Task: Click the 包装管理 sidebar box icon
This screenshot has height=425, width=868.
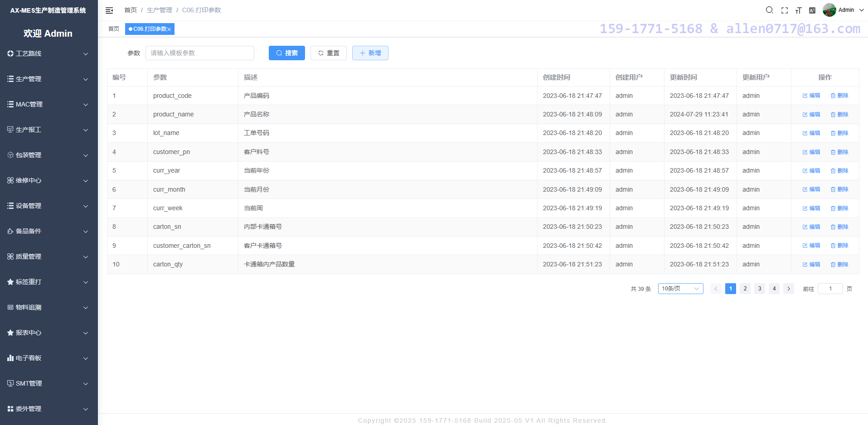Action: coord(10,155)
